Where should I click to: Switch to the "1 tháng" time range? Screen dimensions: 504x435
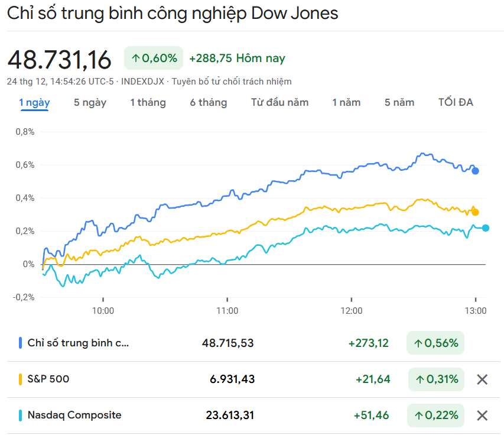pos(148,102)
